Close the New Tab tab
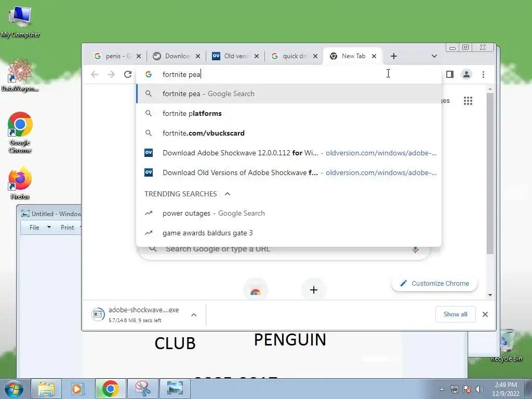 [x=374, y=56]
